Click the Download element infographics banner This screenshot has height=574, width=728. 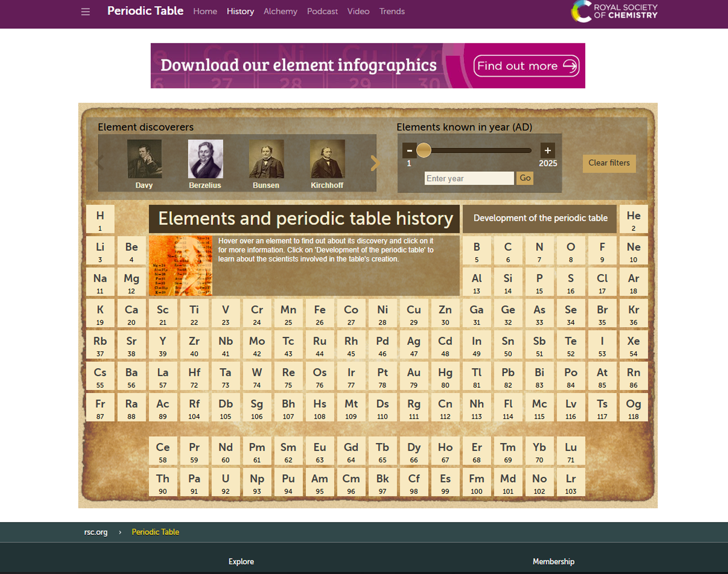[367, 66]
